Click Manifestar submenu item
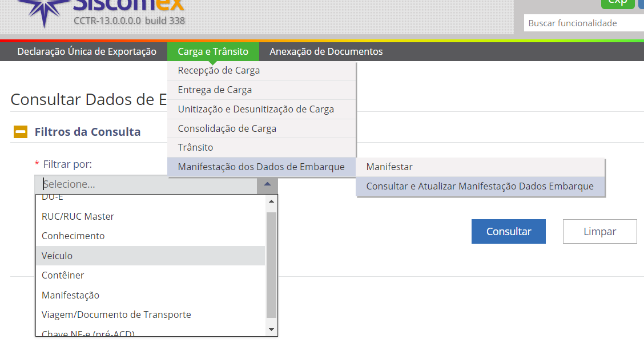The width and height of the screenshot is (644, 363). (389, 167)
